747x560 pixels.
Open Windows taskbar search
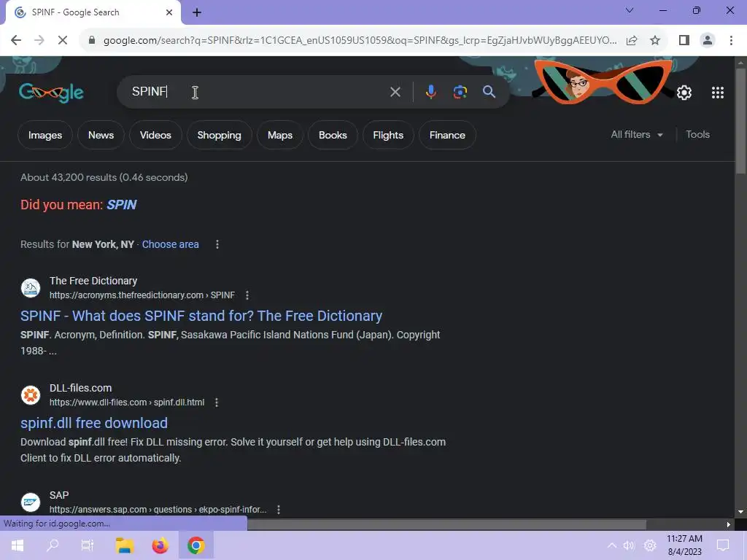click(x=53, y=545)
